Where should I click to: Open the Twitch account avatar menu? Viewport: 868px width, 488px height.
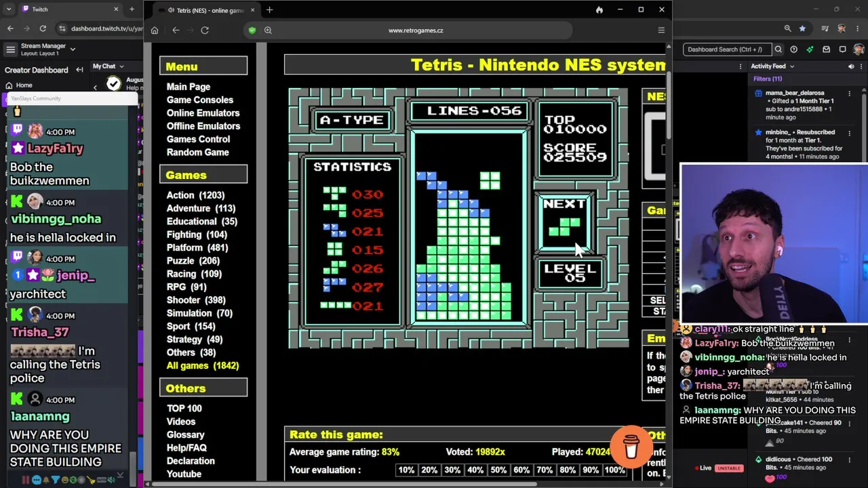859,49
